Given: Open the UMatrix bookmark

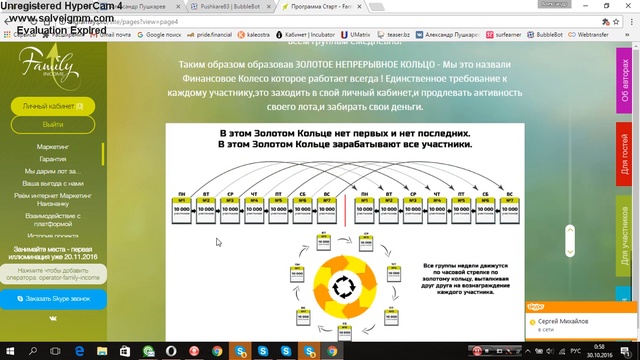Looking at the screenshot, I should [356, 35].
